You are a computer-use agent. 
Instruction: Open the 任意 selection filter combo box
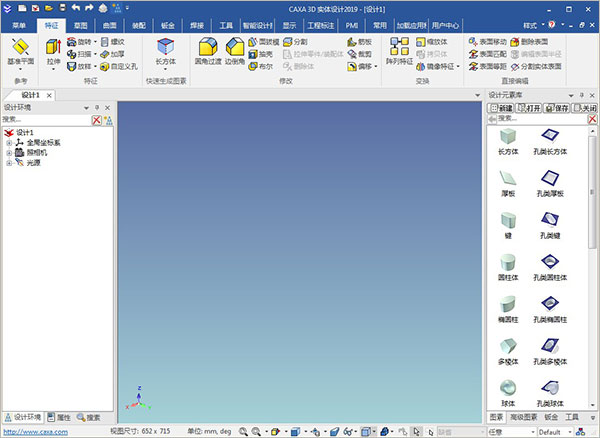point(512,432)
